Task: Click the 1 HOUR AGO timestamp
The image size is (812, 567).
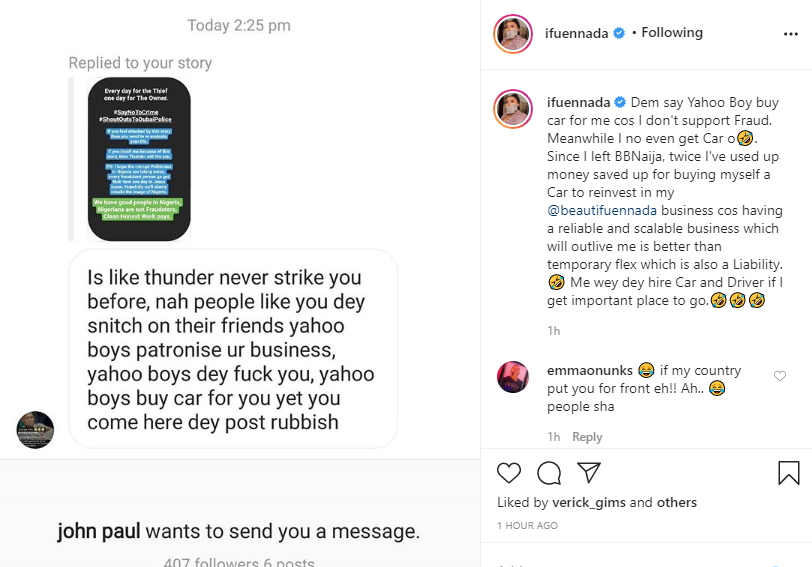Action: tap(527, 526)
